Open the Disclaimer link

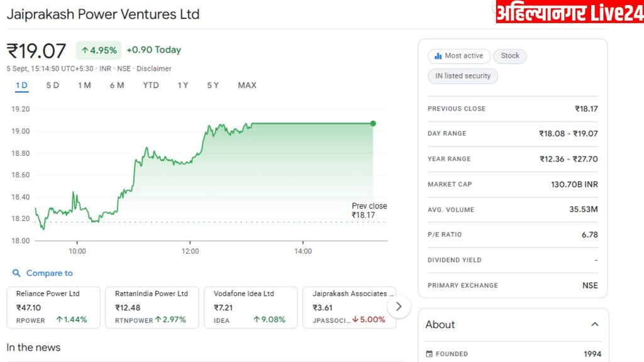coord(154,69)
